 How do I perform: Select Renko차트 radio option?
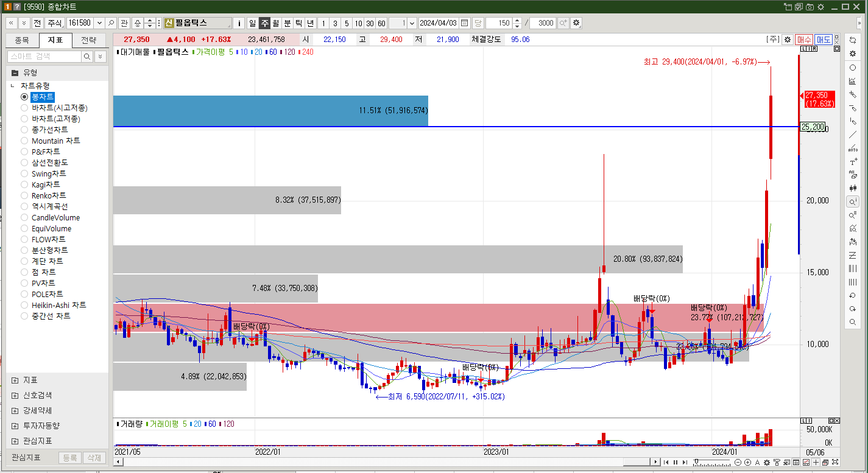click(24, 195)
